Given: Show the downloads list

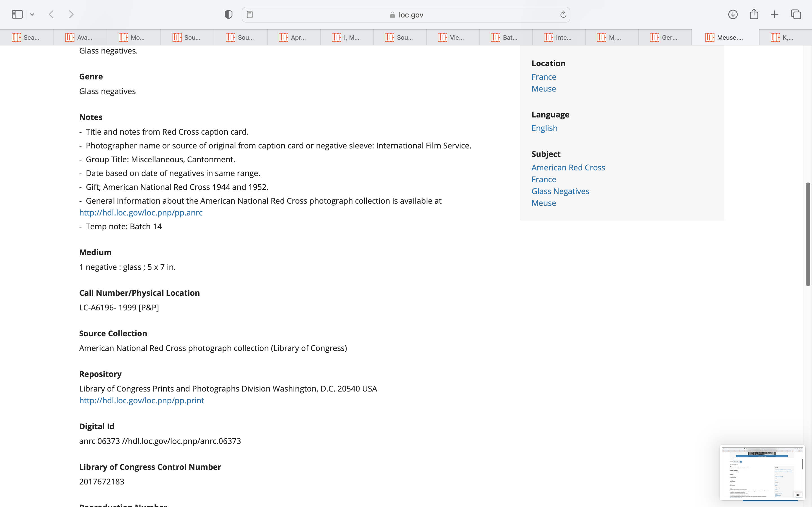Looking at the screenshot, I should coord(733,14).
